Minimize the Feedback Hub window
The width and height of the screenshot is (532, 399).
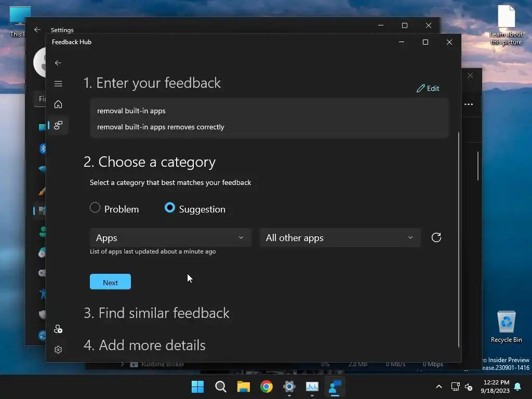(402, 42)
